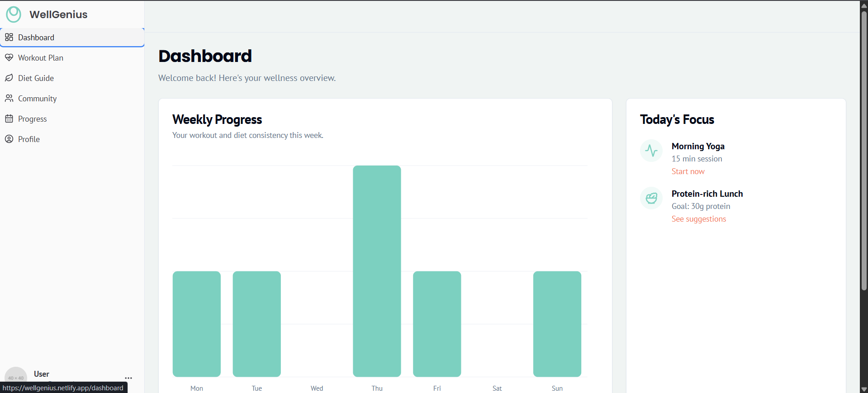
Task: Select the Sunday bar in the chart
Action: pyautogui.click(x=557, y=324)
